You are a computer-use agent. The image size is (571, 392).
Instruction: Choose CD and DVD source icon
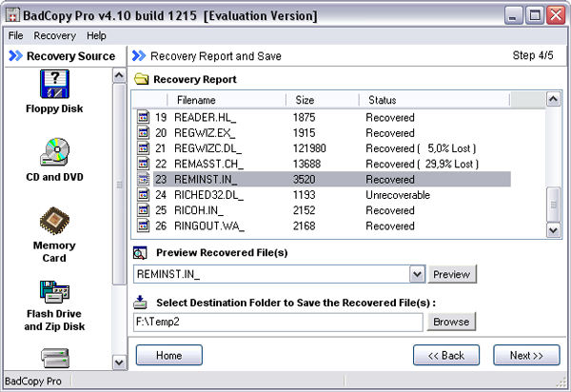(54, 151)
